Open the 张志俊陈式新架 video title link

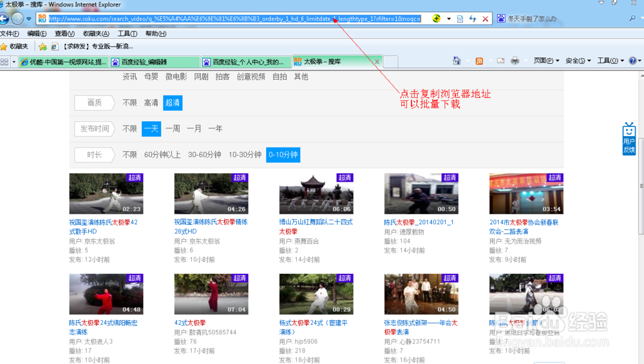[x=421, y=327]
